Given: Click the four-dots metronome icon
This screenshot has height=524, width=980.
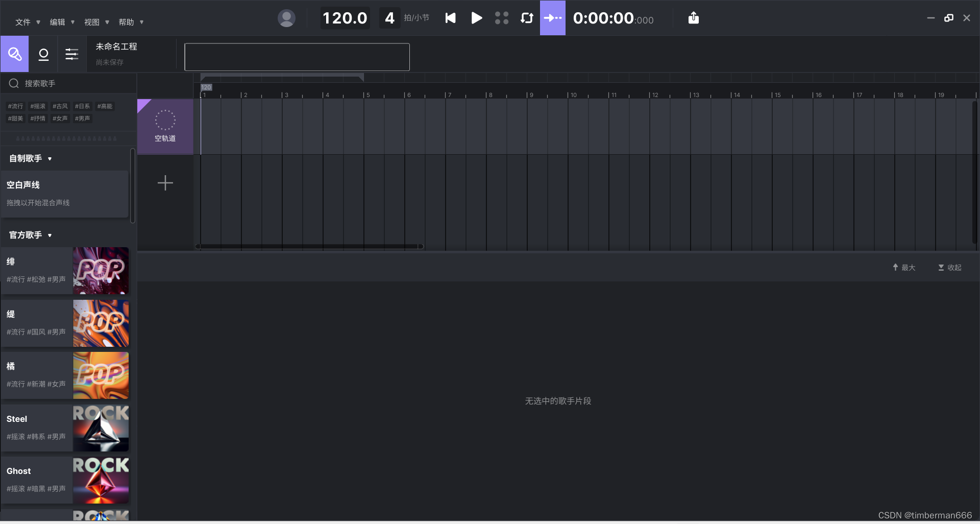Looking at the screenshot, I should point(502,18).
